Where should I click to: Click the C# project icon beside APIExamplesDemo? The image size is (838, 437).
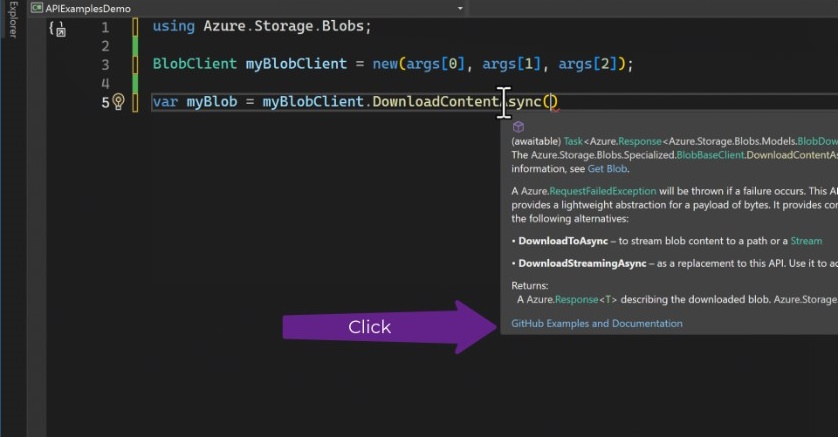[37, 8]
